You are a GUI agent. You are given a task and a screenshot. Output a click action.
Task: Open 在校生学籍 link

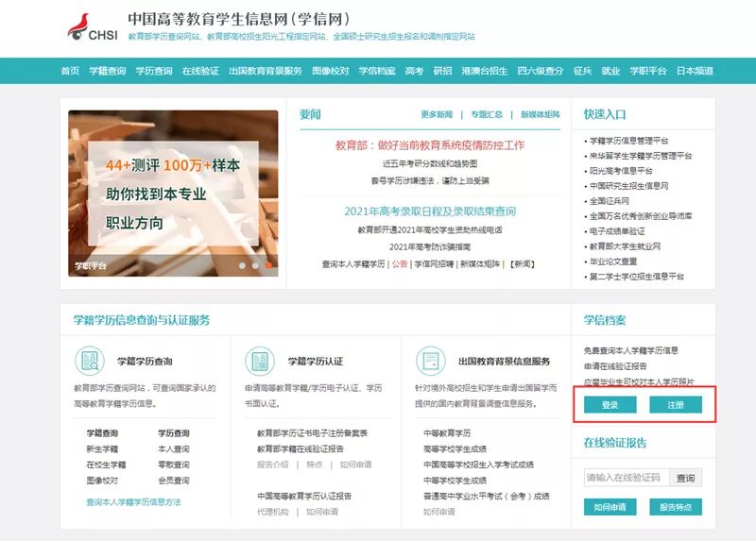[x=106, y=465]
